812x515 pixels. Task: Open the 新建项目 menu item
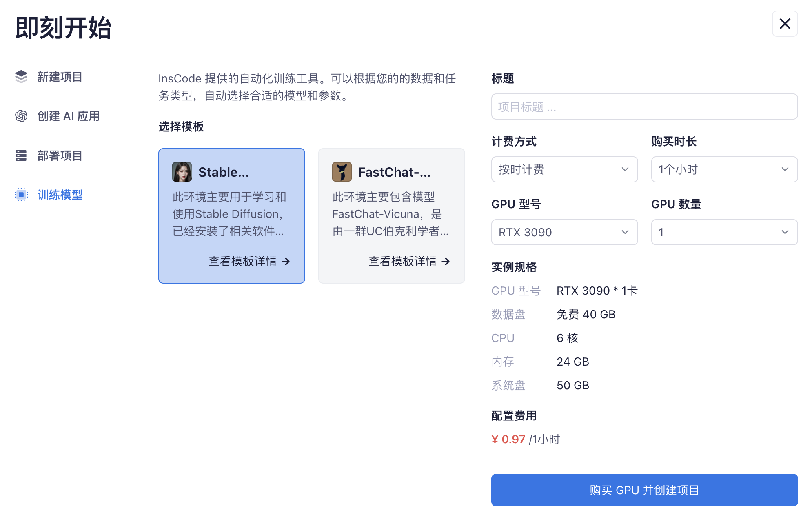coord(49,77)
